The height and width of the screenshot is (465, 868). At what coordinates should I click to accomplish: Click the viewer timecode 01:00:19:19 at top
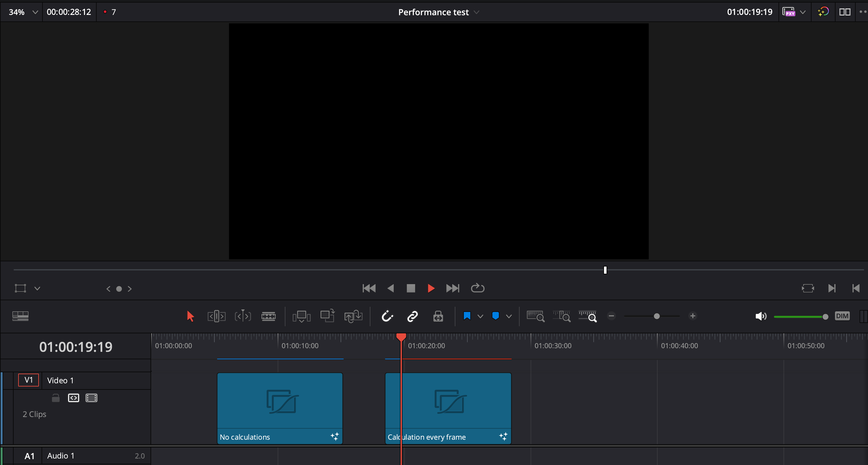tap(749, 12)
